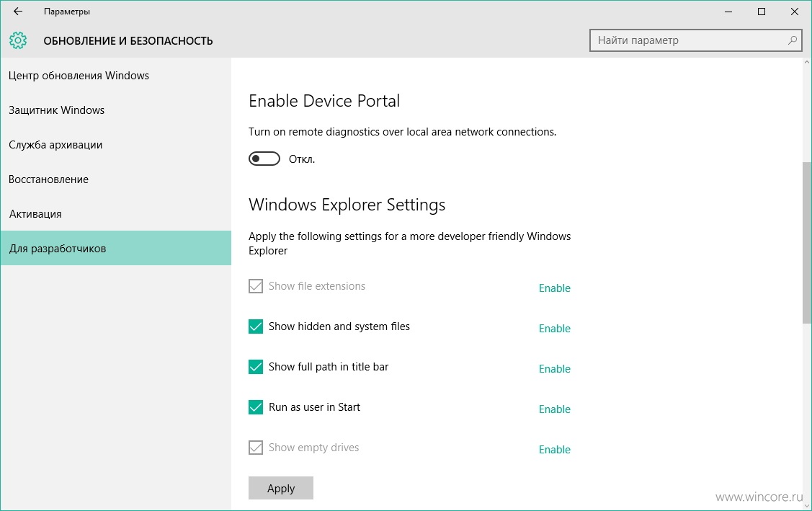Click the ОБНОВЛЕНИЕ И БЕЗОПАСНОСТЬ header text
The image size is (812, 511).
[x=128, y=41]
